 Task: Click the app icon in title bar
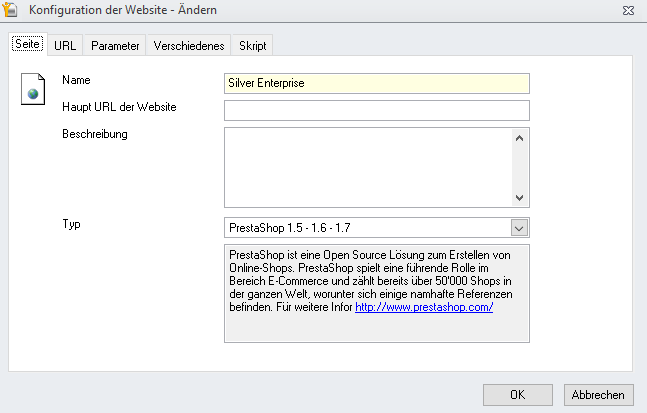click(9, 9)
